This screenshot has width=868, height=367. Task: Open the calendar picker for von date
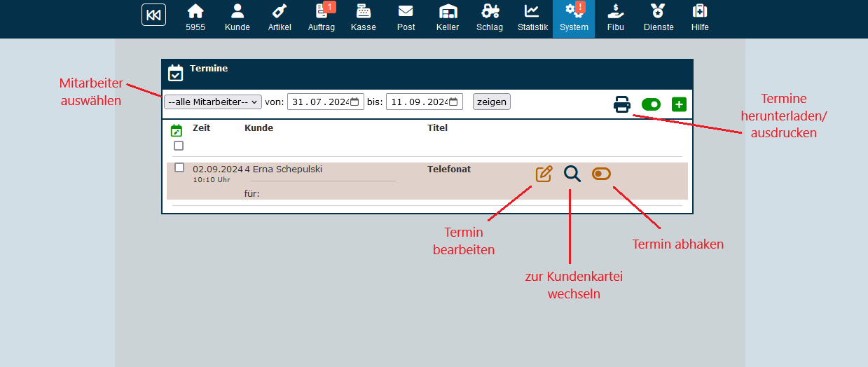354,102
